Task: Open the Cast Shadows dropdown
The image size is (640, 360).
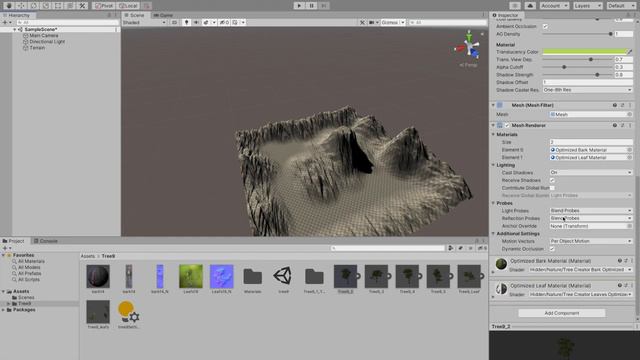Action: click(x=591, y=172)
